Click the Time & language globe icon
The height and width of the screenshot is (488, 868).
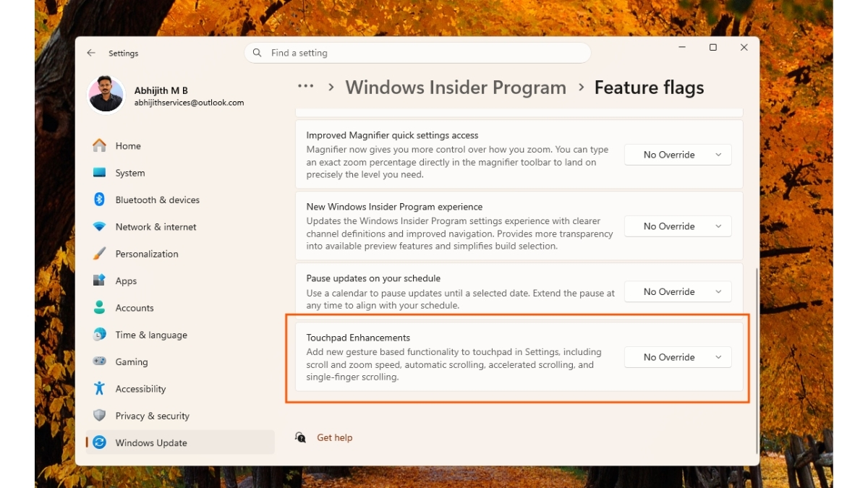coord(100,335)
